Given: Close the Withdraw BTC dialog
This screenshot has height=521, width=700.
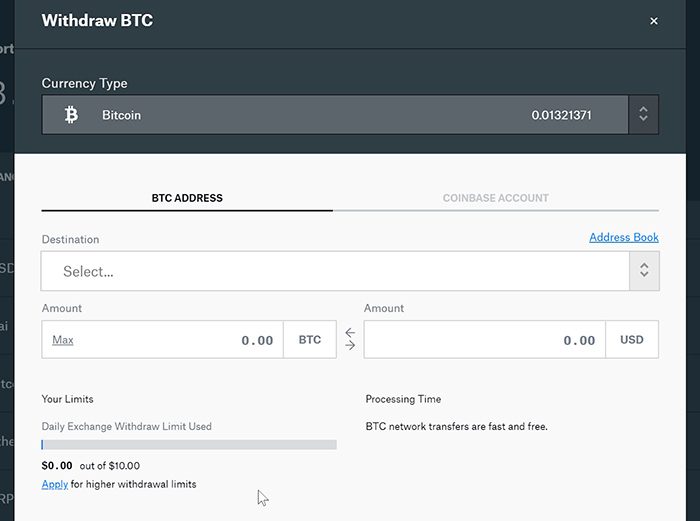Looking at the screenshot, I should [x=654, y=21].
